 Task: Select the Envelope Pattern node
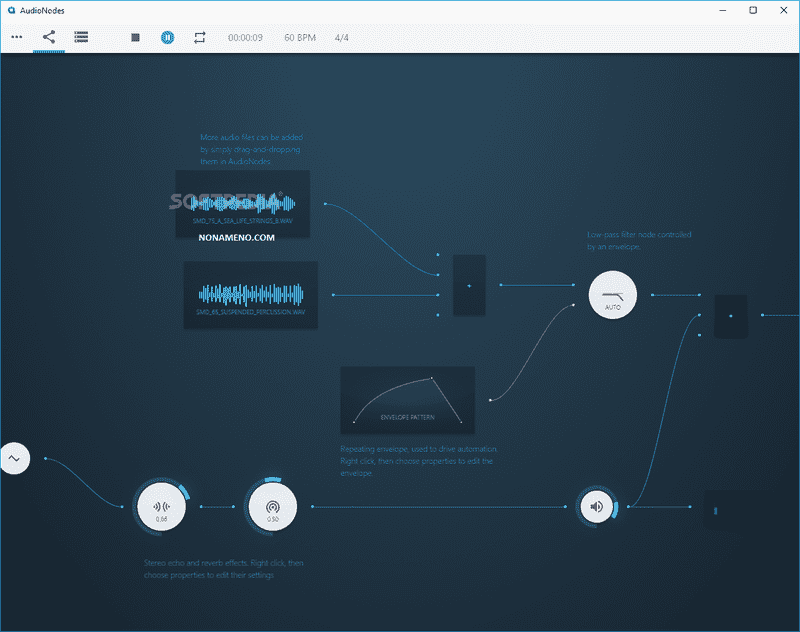[x=407, y=399]
